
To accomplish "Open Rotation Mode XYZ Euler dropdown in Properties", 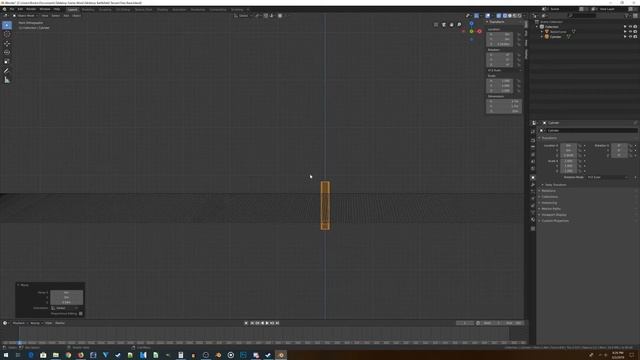I will (x=607, y=177).
